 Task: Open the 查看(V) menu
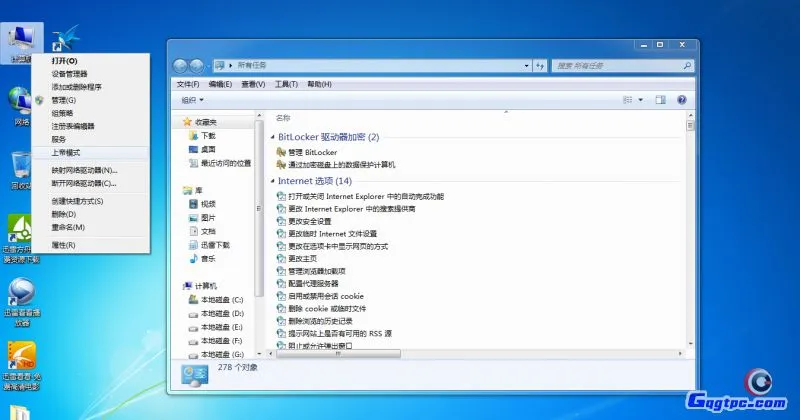pyautogui.click(x=253, y=84)
